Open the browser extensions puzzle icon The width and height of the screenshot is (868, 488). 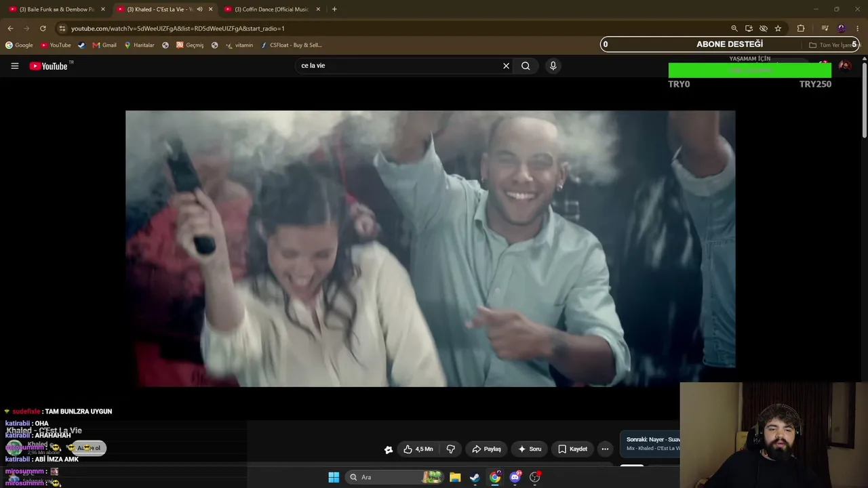click(x=801, y=28)
